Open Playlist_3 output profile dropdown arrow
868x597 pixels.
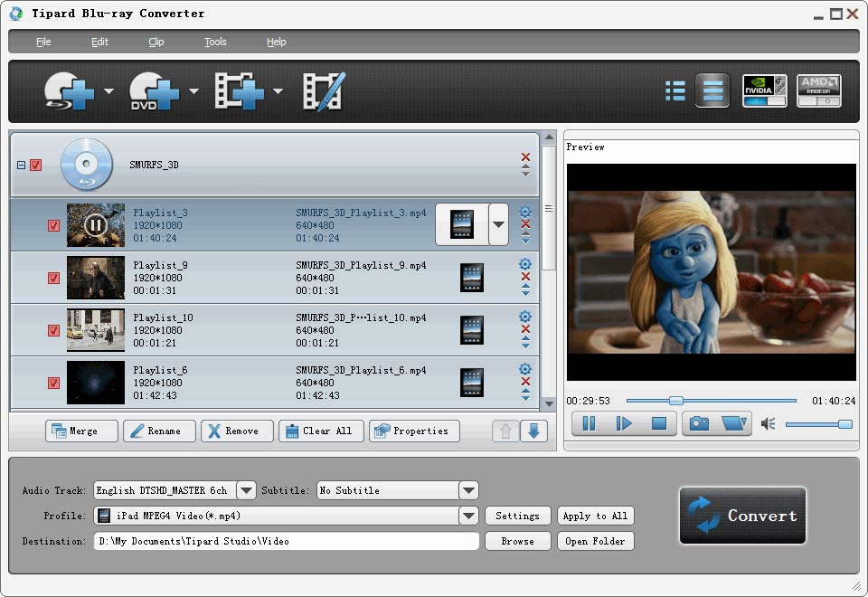click(x=499, y=224)
